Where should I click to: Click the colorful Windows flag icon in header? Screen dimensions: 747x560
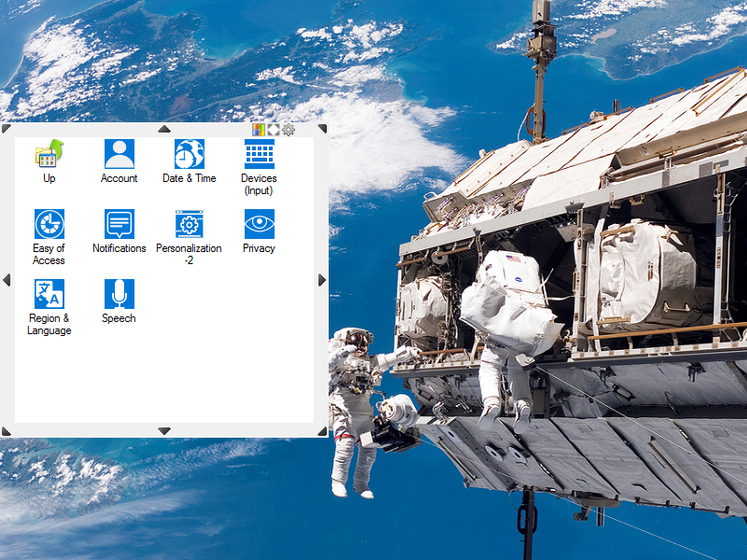click(x=259, y=130)
